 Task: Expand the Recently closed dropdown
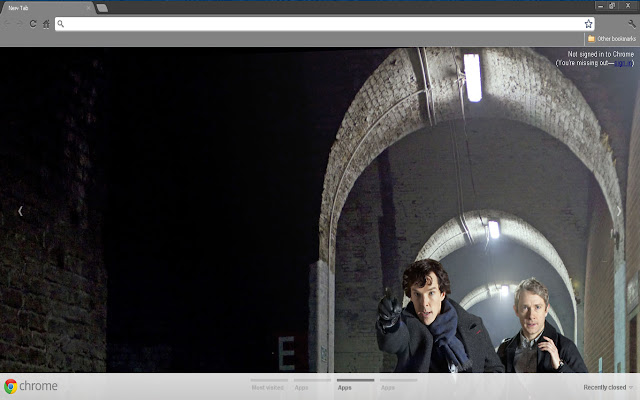[608, 387]
